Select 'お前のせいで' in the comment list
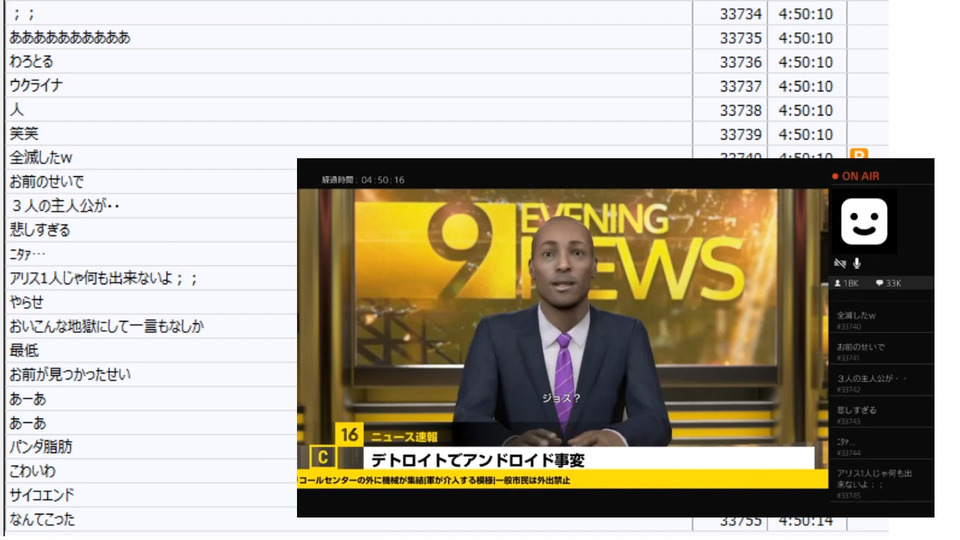The height and width of the screenshot is (540, 960). (x=151, y=182)
